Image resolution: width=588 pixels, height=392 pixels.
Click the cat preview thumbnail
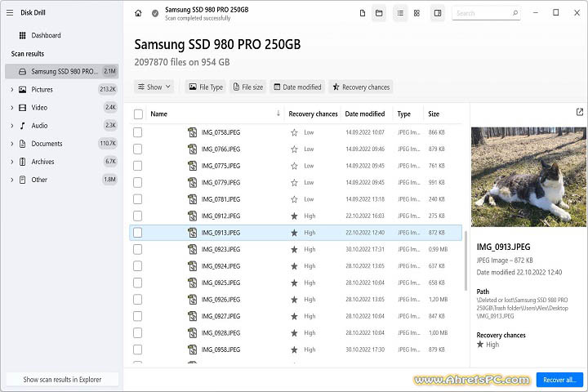tap(528, 176)
